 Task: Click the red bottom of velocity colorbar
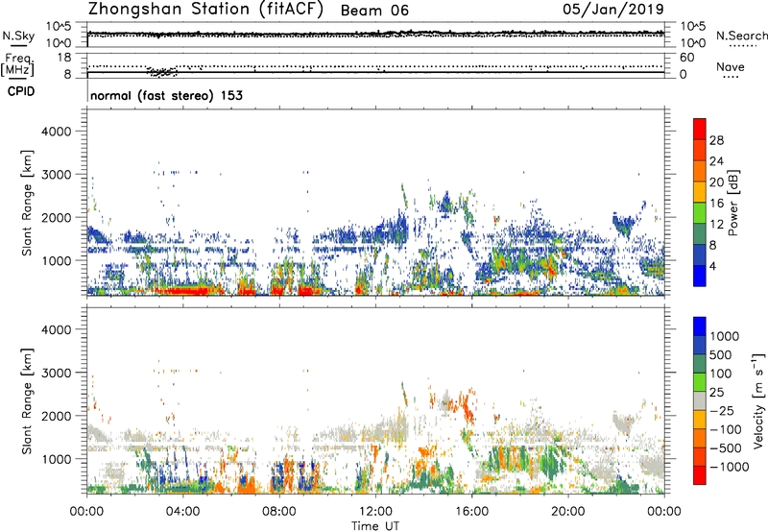tap(700, 475)
